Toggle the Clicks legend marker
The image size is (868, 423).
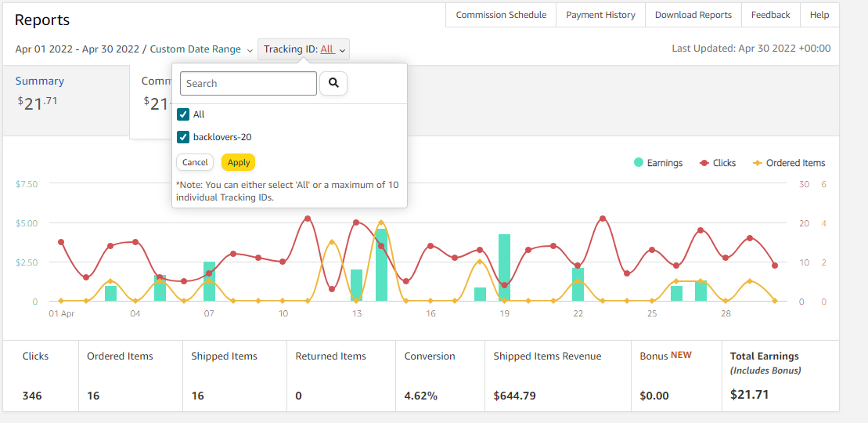[x=704, y=163]
